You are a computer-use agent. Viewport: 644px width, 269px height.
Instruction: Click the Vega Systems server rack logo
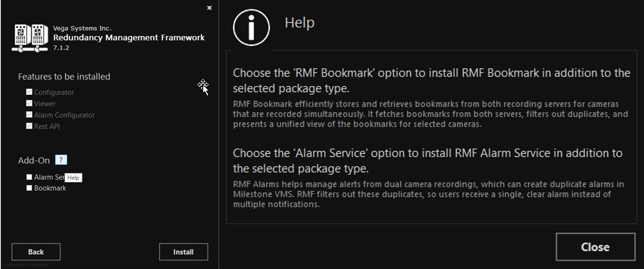(x=30, y=38)
